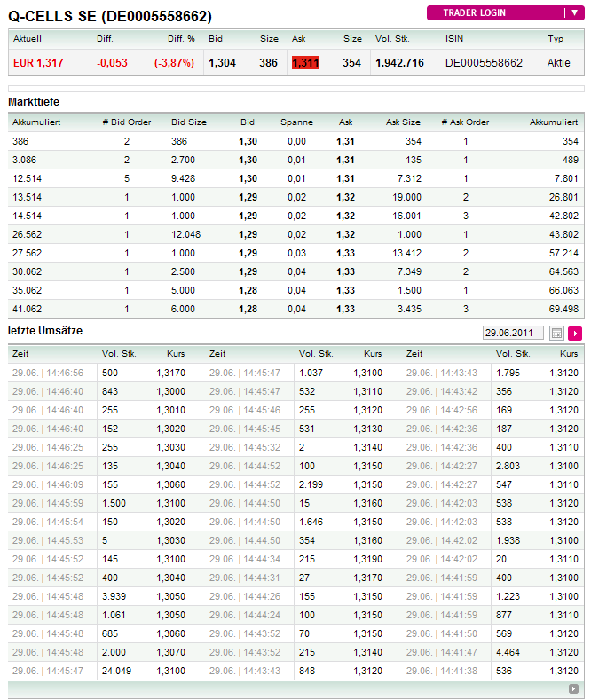Select trade volume 1.938
The height and width of the screenshot is (700, 591).
tap(508, 540)
